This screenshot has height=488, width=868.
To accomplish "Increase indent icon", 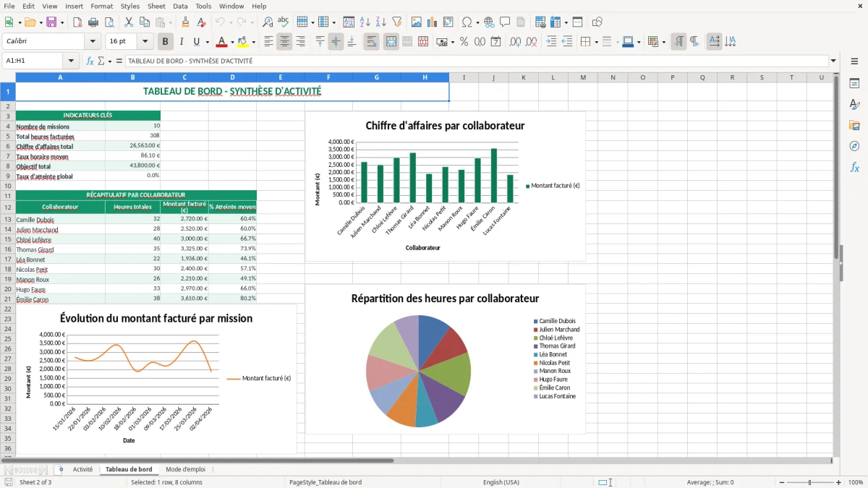I will tap(551, 42).
